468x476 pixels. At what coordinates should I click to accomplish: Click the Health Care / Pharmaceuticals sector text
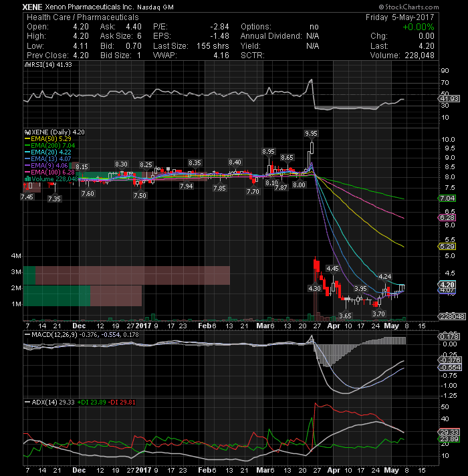click(82, 17)
